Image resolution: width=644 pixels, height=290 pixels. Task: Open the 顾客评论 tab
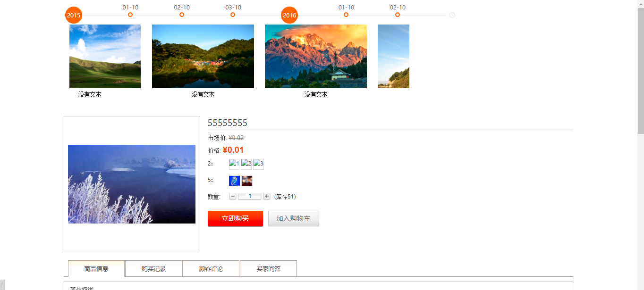point(211,269)
